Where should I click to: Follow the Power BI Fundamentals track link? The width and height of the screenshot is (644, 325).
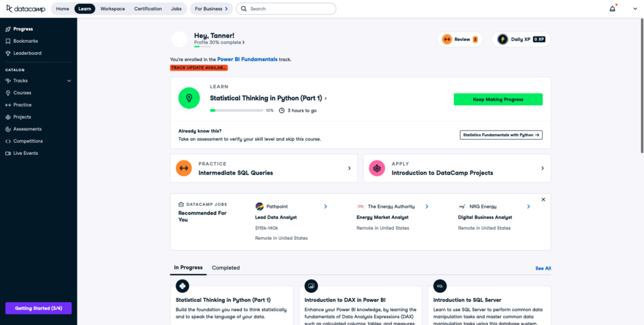[247, 59]
